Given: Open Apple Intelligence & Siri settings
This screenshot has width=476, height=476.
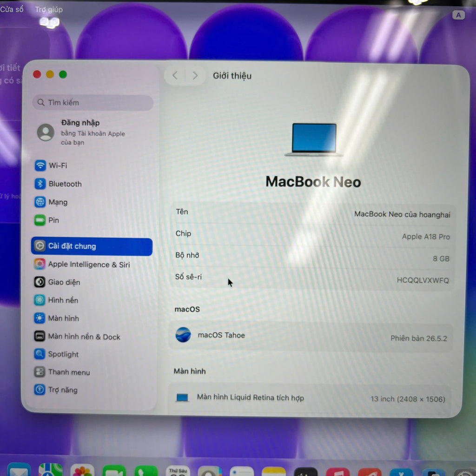Looking at the screenshot, I should coord(82,264).
